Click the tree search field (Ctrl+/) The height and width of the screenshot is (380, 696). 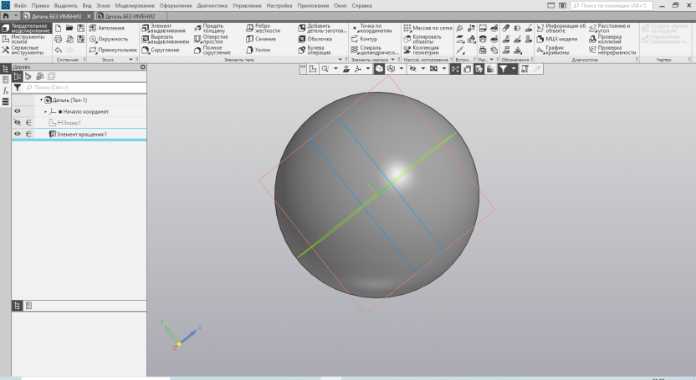coord(84,87)
